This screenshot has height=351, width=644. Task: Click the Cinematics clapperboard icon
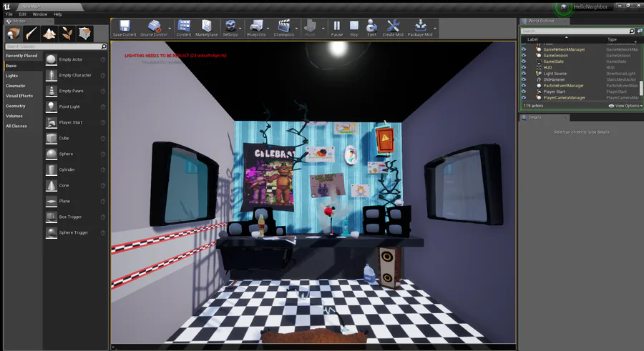(284, 26)
